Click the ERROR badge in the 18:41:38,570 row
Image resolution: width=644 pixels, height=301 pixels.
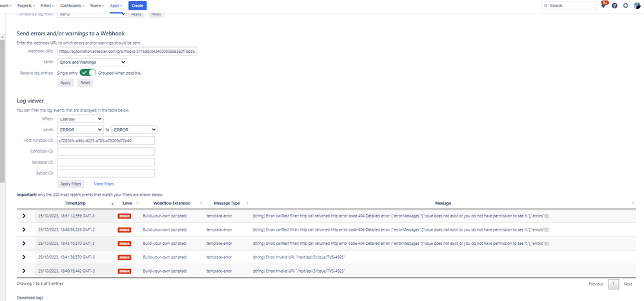point(125,258)
